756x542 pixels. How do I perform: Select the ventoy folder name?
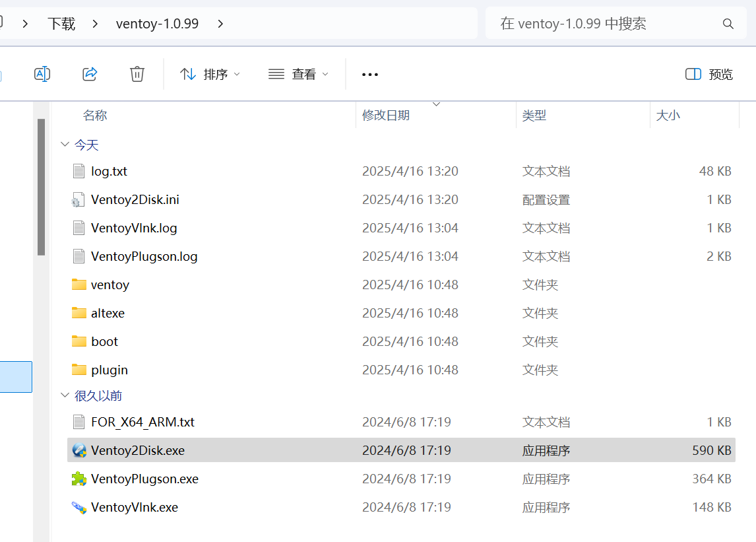tap(110, 285)
